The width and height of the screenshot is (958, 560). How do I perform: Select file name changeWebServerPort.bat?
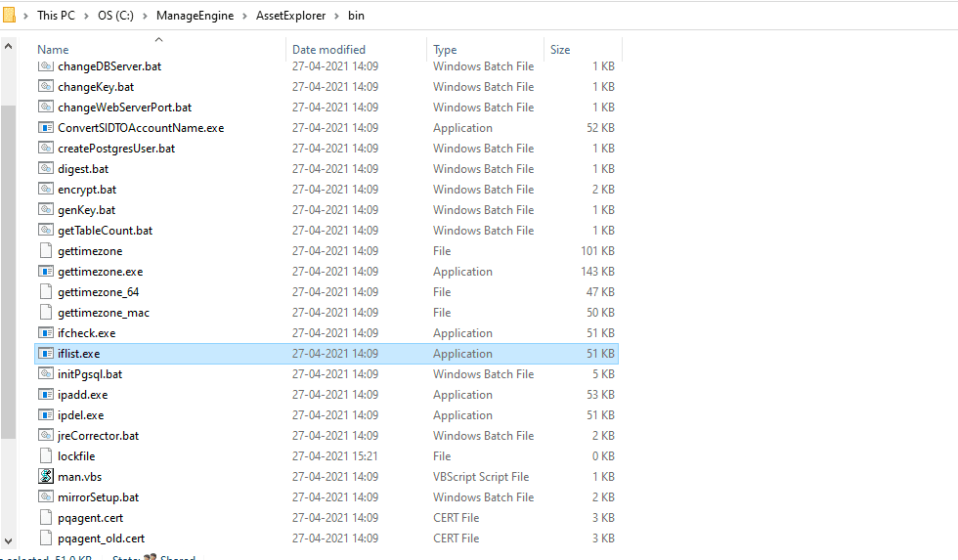(125, 108)
